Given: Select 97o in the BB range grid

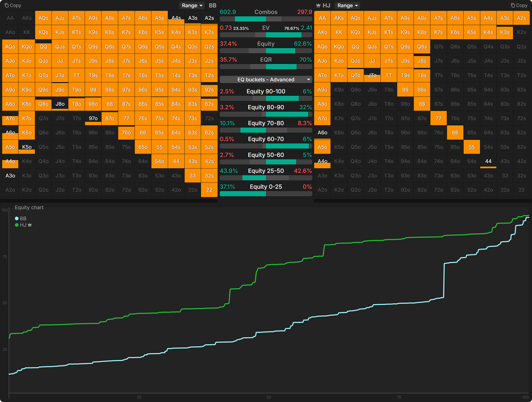Looking at the screenshot, I should (93, 118).
